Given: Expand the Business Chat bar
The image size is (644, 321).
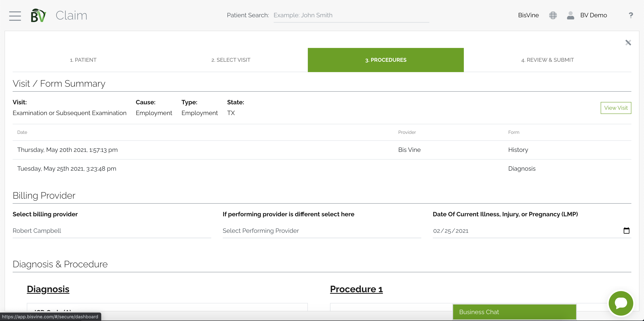Looking at the screenshot, I should (x=514, y=312).
